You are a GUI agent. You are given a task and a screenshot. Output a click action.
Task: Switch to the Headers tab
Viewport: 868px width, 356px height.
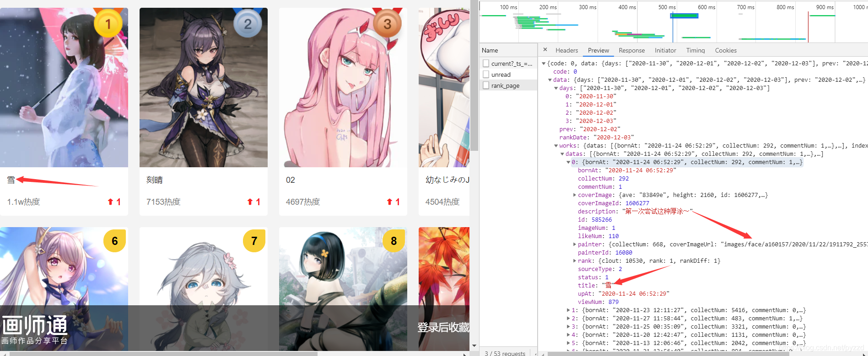click(x=566, y=50)
